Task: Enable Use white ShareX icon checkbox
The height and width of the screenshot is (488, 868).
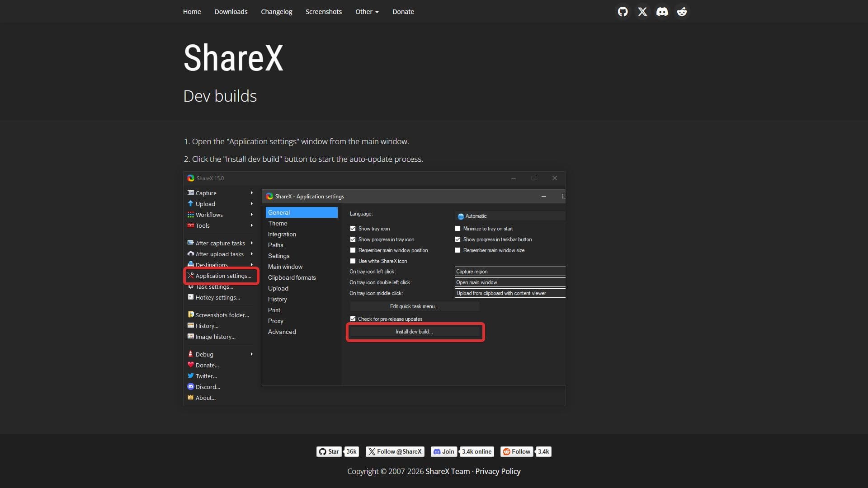Action: click(x=353, y=261)
